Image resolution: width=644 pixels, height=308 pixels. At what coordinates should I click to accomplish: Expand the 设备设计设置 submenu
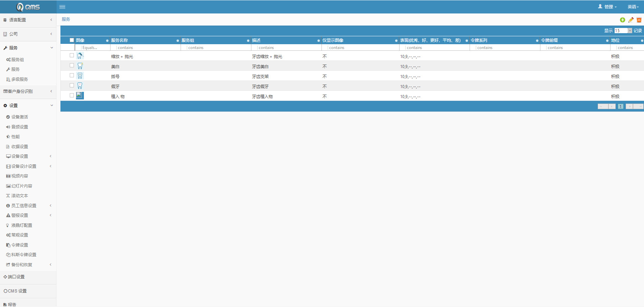pos(28,166)
